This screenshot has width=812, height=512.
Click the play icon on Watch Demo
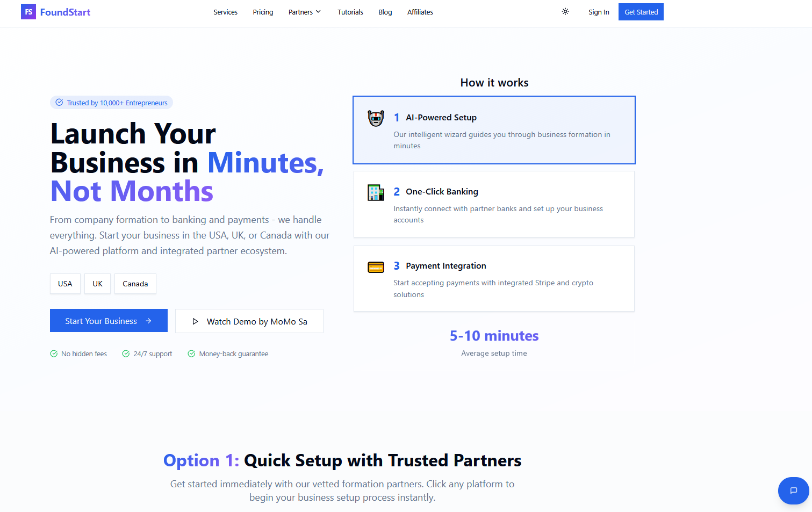(195, 321)
